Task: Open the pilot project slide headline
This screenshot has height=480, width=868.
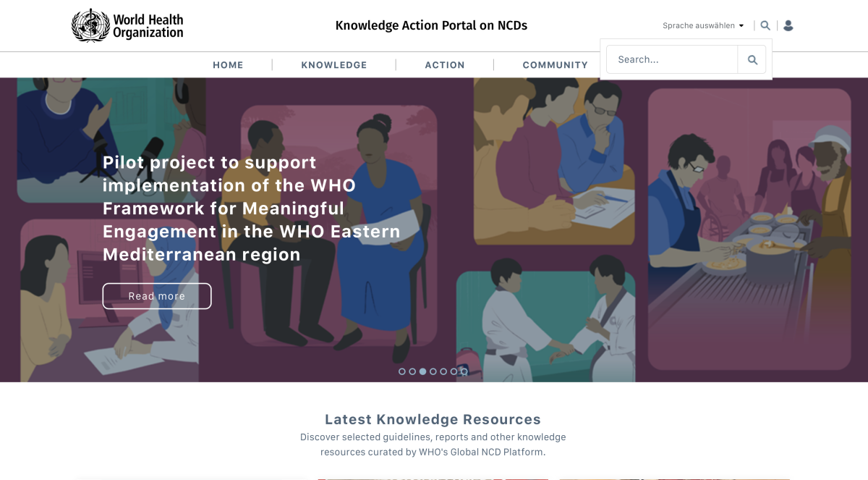Action: pyautogui.click(x=251, y=209)
